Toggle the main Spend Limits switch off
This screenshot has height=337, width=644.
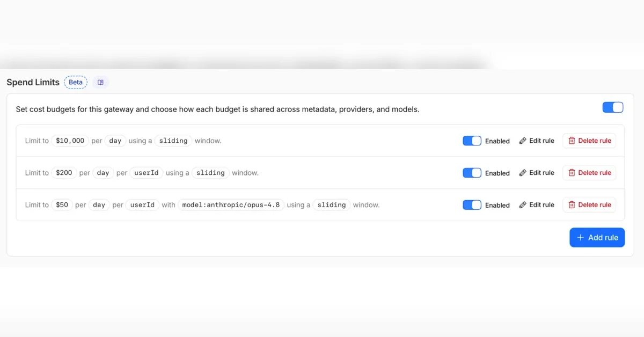(613, 107)
